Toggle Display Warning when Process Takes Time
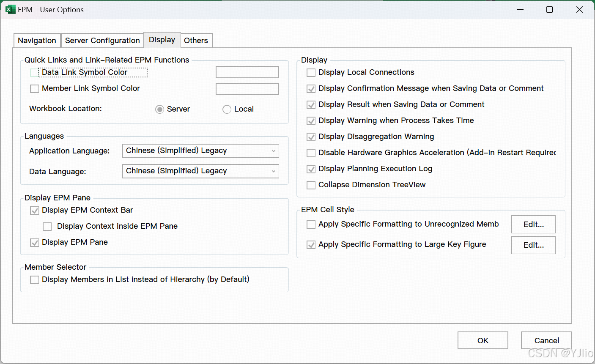 [x=311, y=121]
